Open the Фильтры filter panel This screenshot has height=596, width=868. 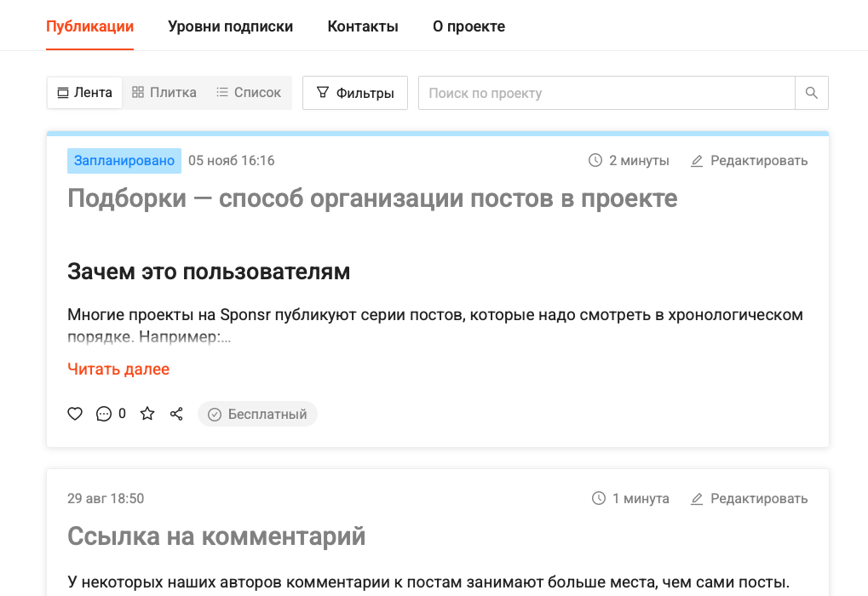coord(355,93)
